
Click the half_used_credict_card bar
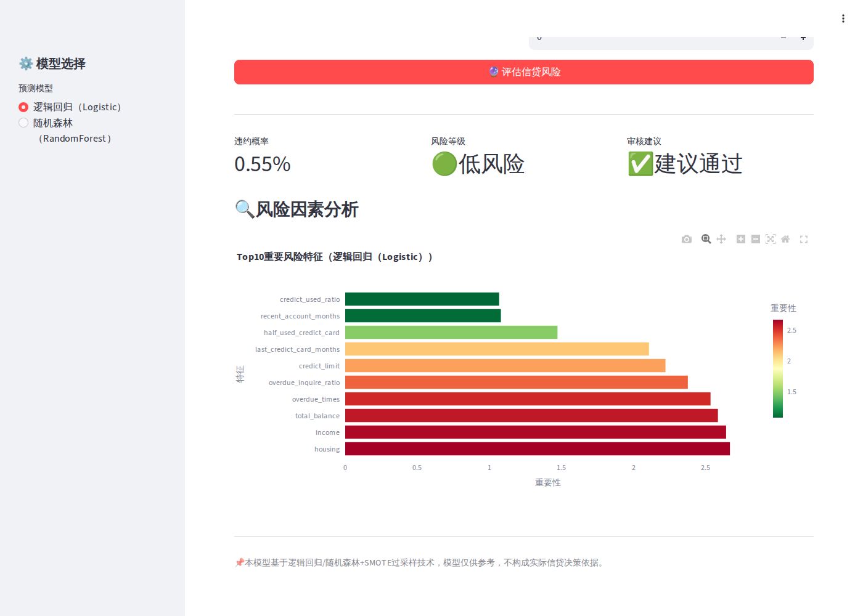(451, 333)
